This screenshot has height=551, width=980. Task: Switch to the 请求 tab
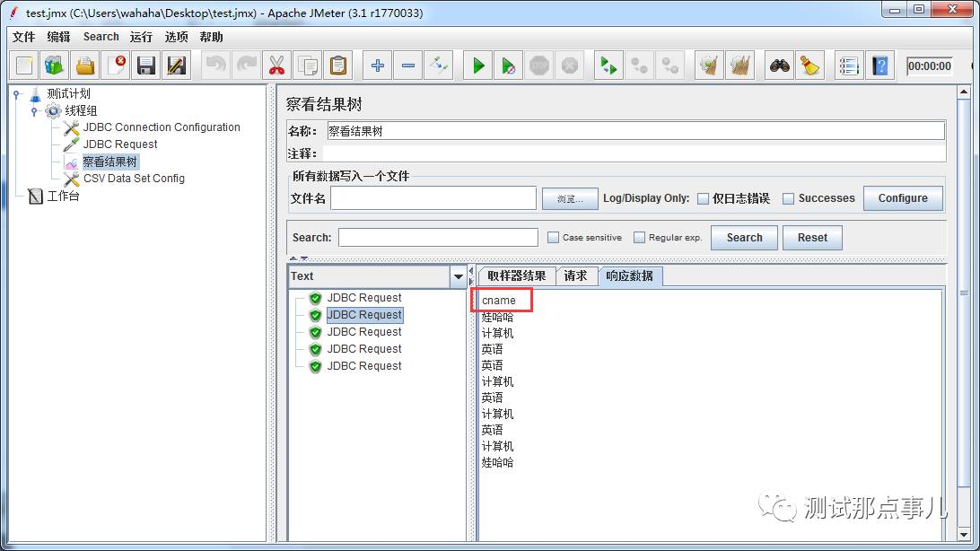[x=575, y=275]
